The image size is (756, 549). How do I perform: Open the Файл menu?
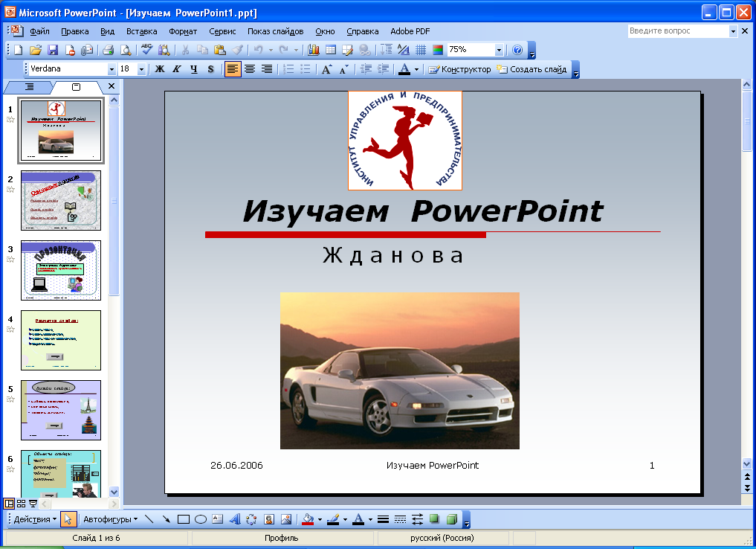click(39, 31)
